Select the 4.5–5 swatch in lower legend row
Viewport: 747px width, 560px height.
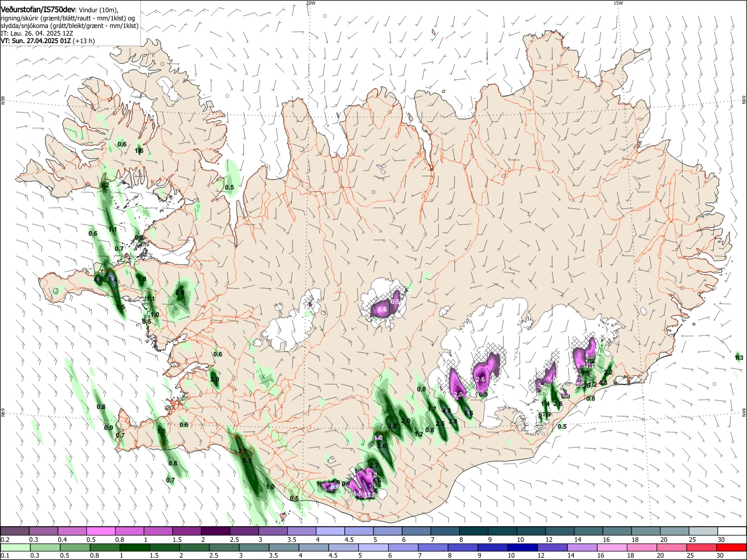344,548
